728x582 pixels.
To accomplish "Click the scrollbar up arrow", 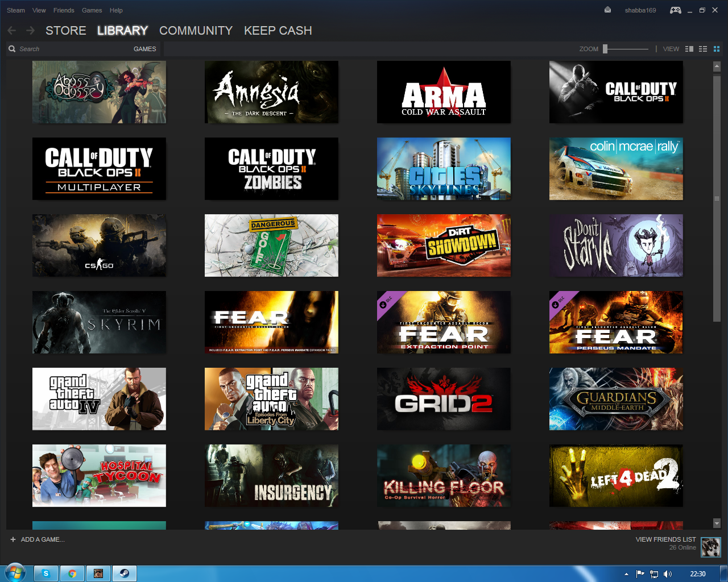I will (717, 66).
